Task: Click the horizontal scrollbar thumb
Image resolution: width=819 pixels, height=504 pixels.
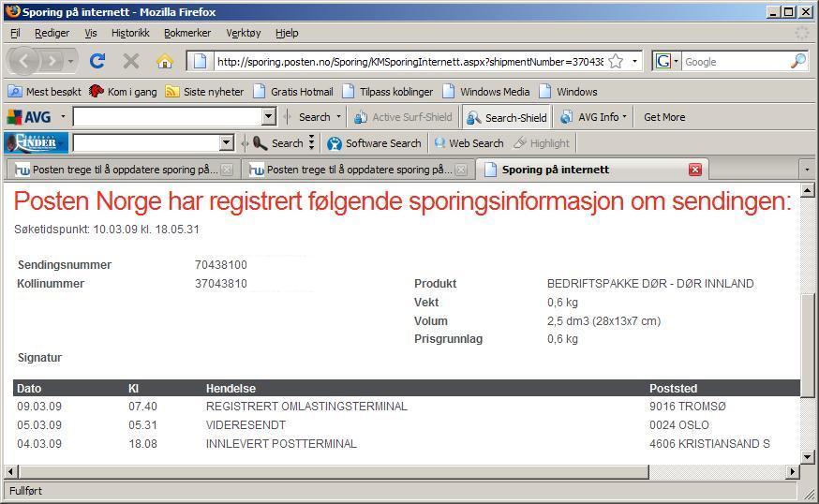Action: pyautogui.click(x=334, y=471)
